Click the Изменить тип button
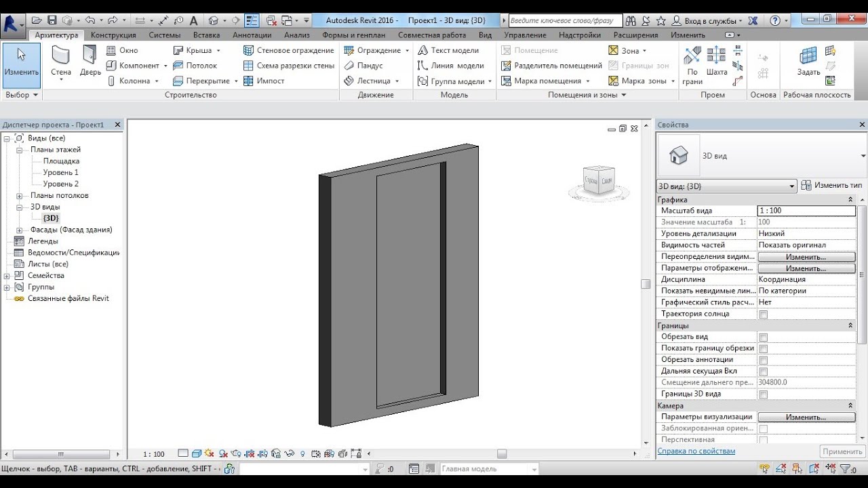The image size is (868, 488). click(831, 185)
